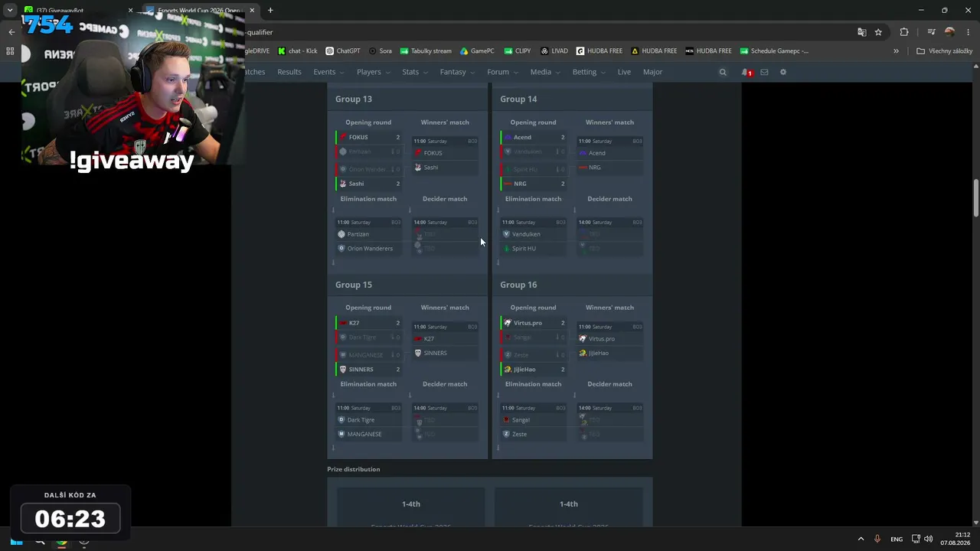Open the Chrome three-dot menu

coord(969,32)
